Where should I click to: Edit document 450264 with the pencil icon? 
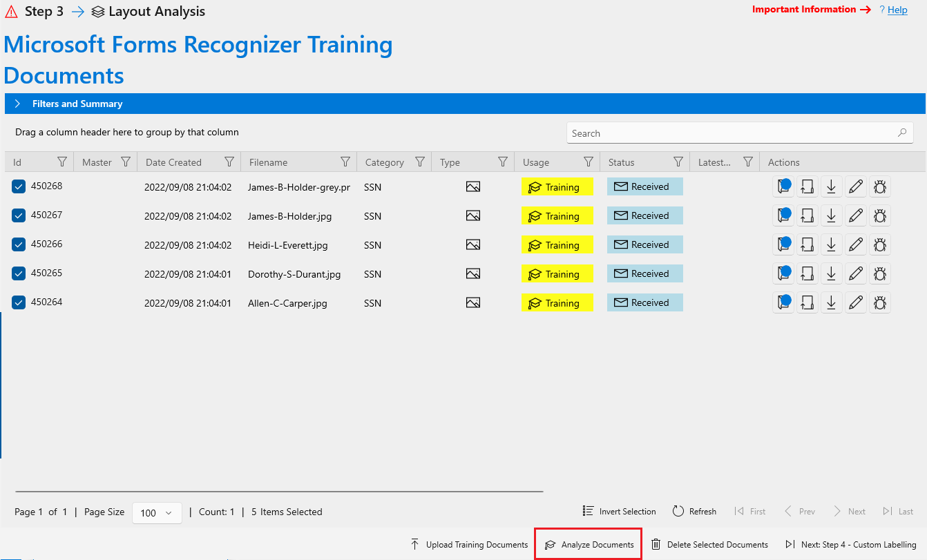click(856, 302)
